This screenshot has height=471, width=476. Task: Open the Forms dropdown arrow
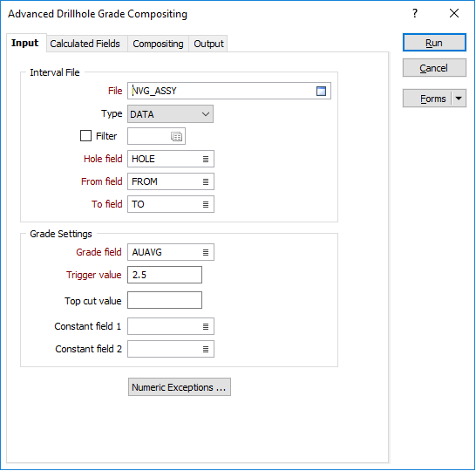point(459,99)
